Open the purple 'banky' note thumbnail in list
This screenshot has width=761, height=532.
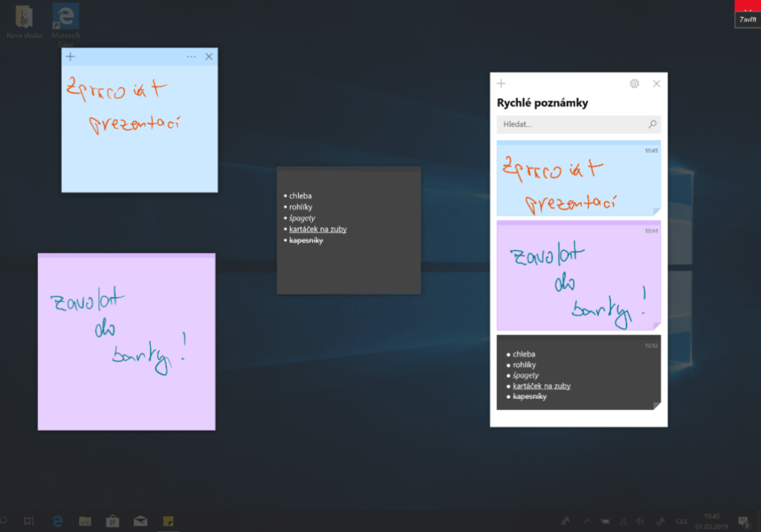tap(578, 276)
